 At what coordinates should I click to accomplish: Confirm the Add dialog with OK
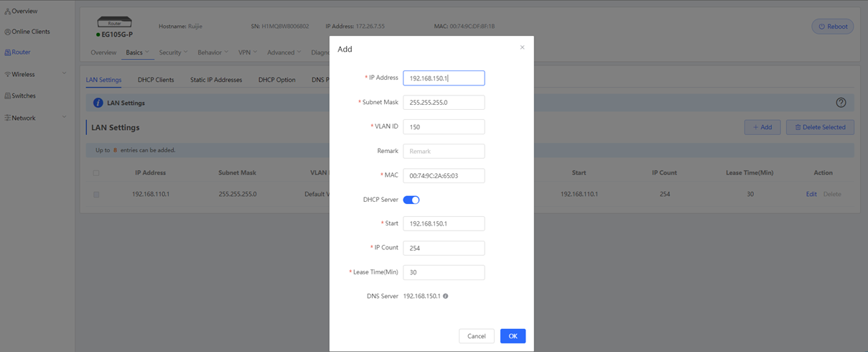[513, 336]
